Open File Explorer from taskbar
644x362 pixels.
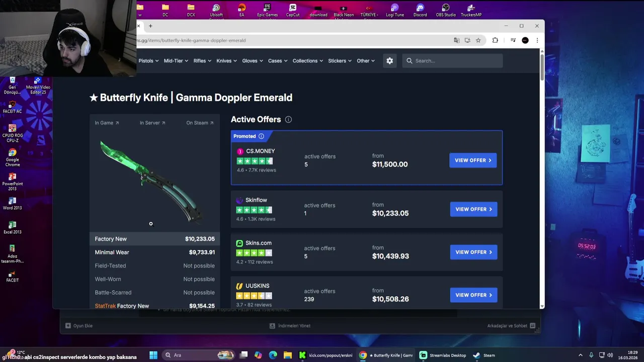[287, 355]
